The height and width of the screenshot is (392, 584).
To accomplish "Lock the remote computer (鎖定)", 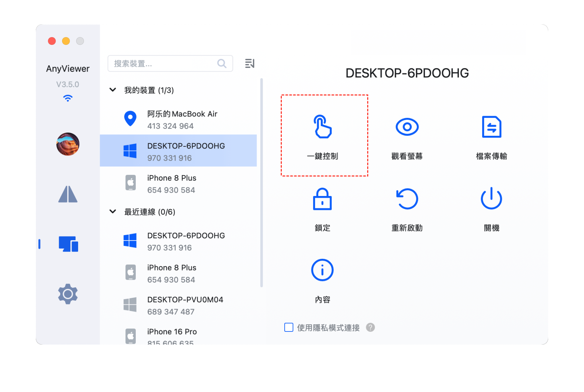I will [323, 209].
